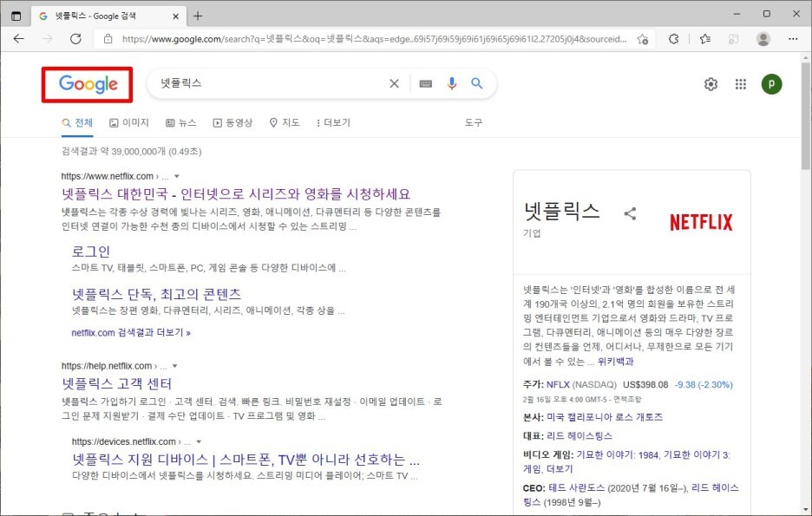Open the 로그인 sitelink
Screen dimensions: 812x516
coord(90,251)
